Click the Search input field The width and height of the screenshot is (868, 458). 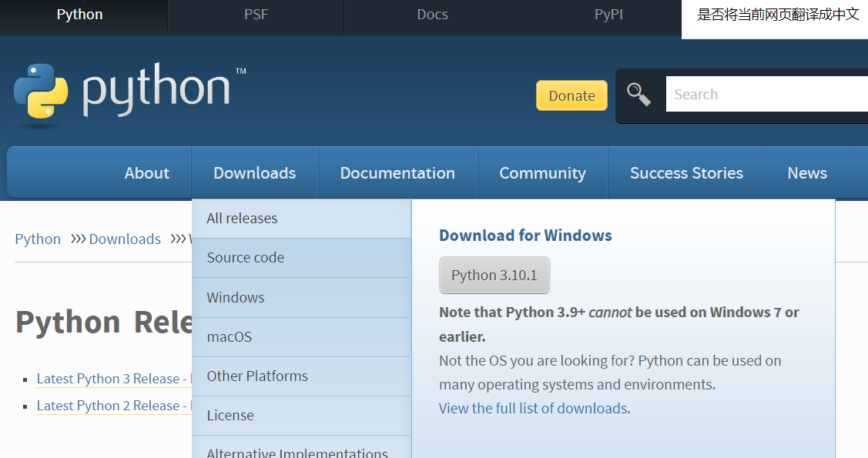[766, 95]
